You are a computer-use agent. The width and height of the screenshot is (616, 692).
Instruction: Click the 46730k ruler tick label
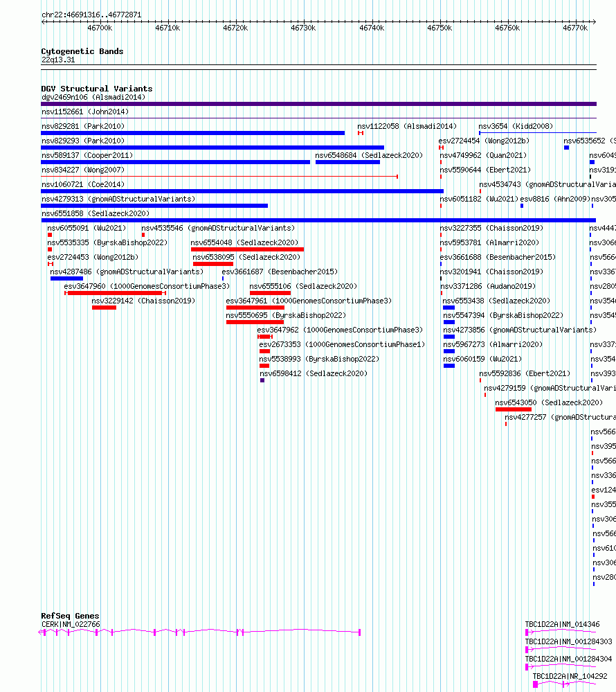(x=303, y=28)
